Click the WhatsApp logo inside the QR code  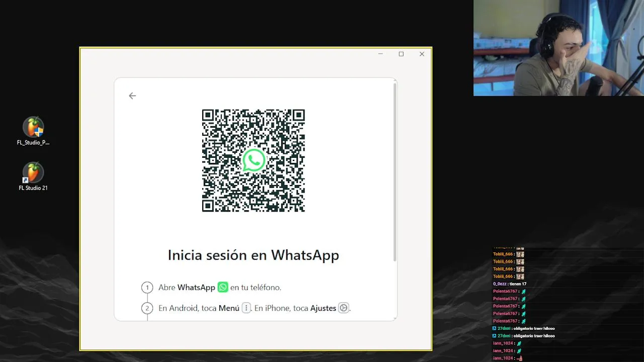pos(254,160)
